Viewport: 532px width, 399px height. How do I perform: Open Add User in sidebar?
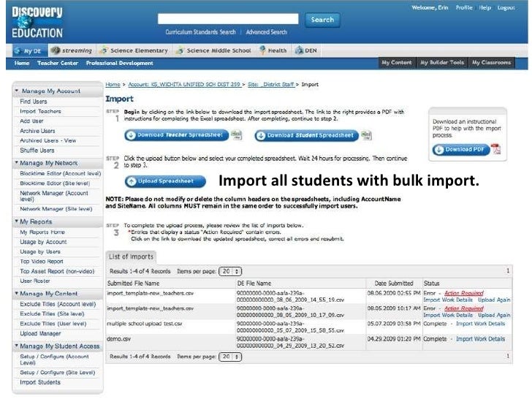(31, 121)
